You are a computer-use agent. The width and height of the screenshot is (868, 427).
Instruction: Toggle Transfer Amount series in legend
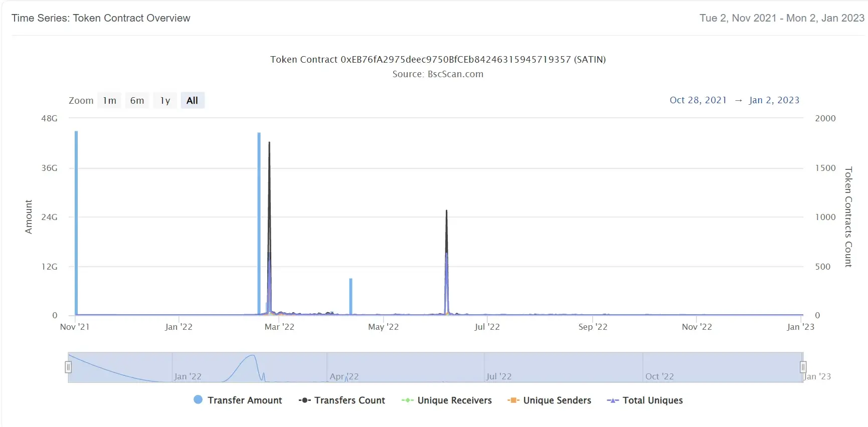coord(238,400)
